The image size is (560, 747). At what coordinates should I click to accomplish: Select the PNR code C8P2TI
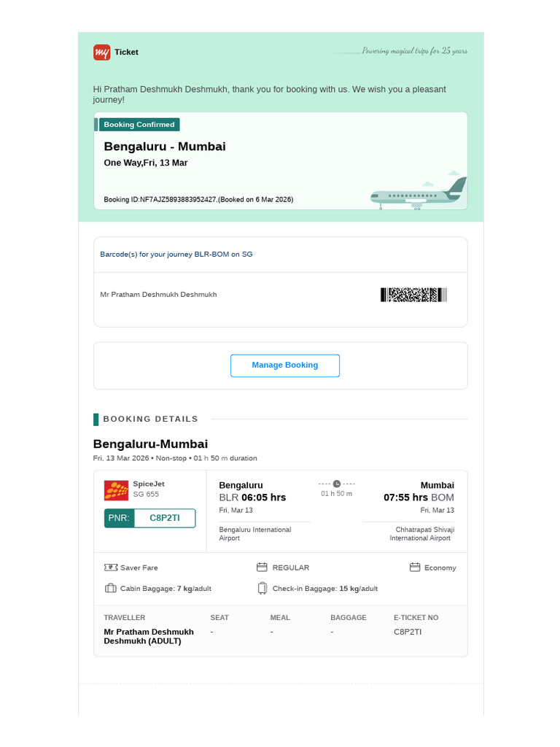point(165,518)
